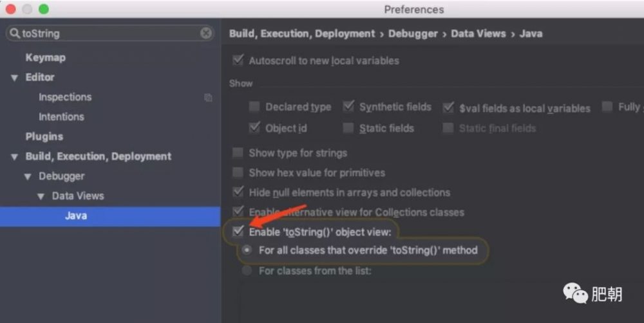Select Data Views category
Image resolution: width=644 pixels, height=323 pixels.
click(x=78, y=196)
